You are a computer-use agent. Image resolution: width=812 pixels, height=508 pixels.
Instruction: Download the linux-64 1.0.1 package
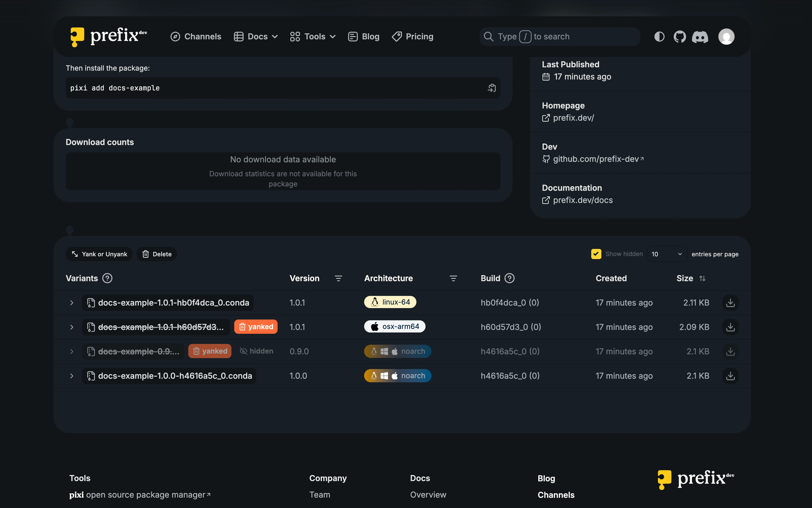coord(730,303)
